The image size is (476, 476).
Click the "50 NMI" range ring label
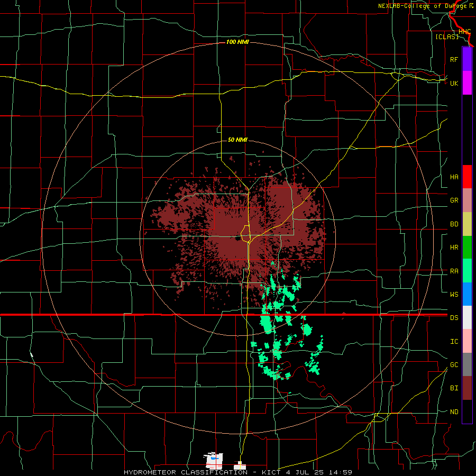click(237, 140)
